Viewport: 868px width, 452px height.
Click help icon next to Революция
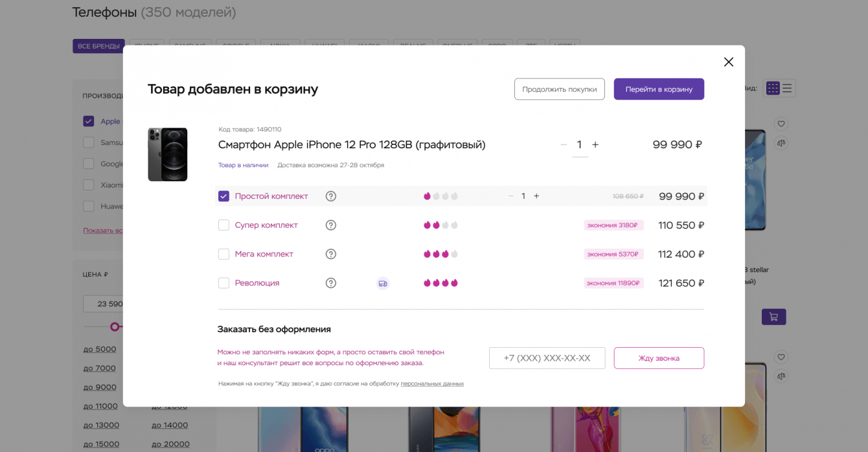tap(331, 283)
